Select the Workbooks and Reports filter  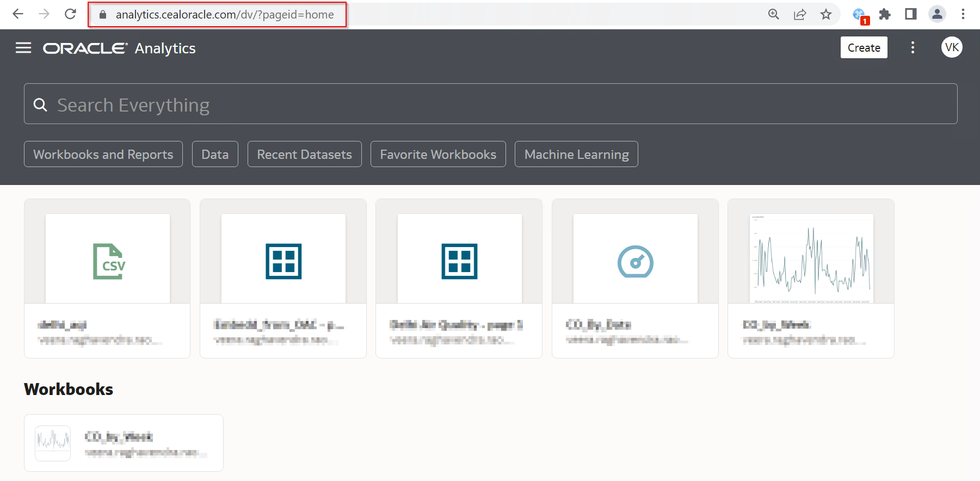(x=103, y=154)
